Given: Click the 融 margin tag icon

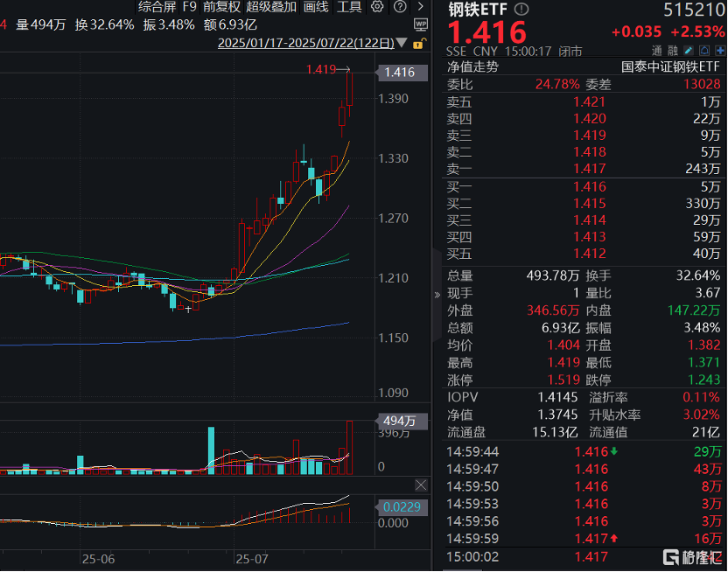Looking at the screenshot, I should [x=673, y=51].
